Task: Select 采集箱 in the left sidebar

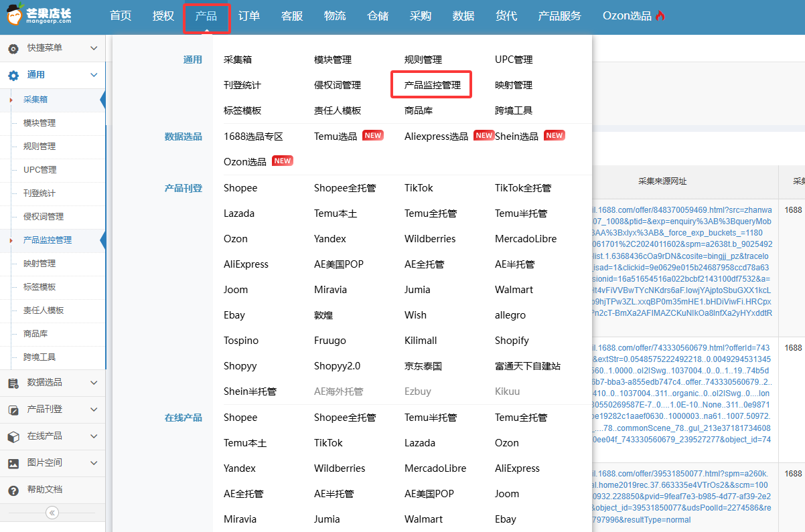Action: 35,100
